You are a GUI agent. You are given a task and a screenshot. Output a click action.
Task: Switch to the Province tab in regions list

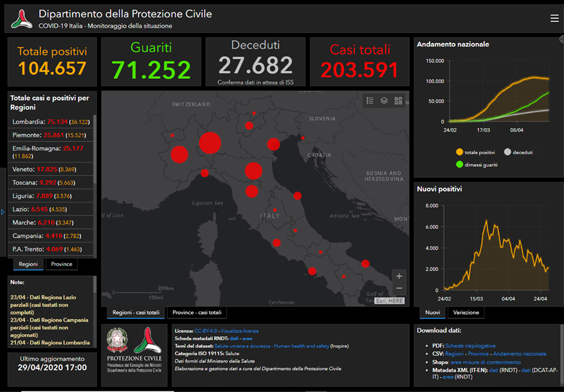click(62, 264)
